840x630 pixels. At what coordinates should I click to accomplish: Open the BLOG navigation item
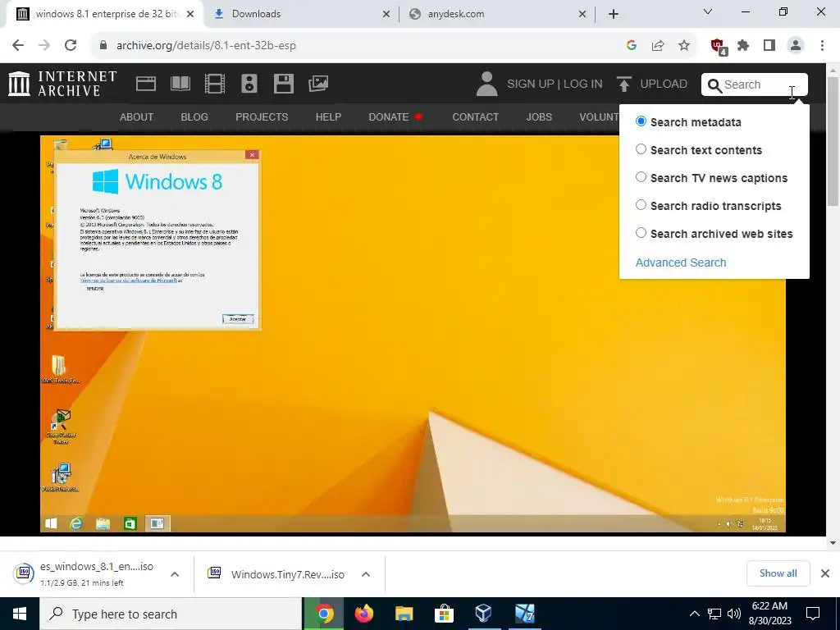pyautogui.click(x=194, y=116)
